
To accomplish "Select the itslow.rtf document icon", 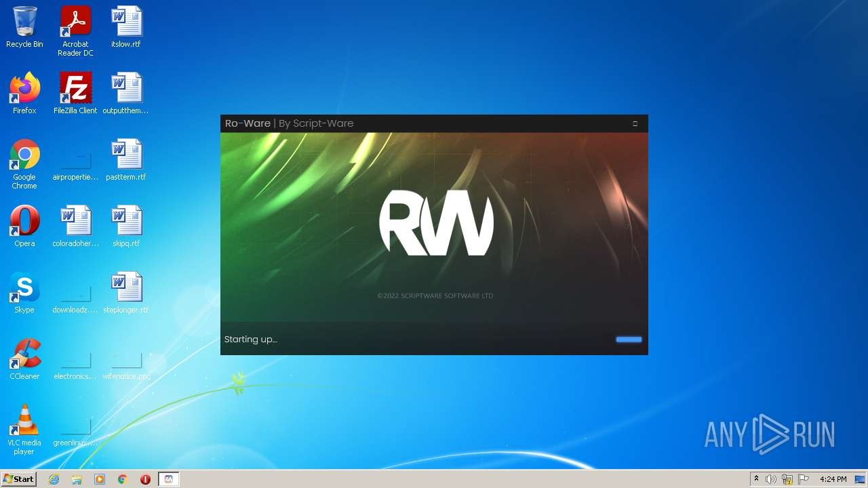I will 126,27.
